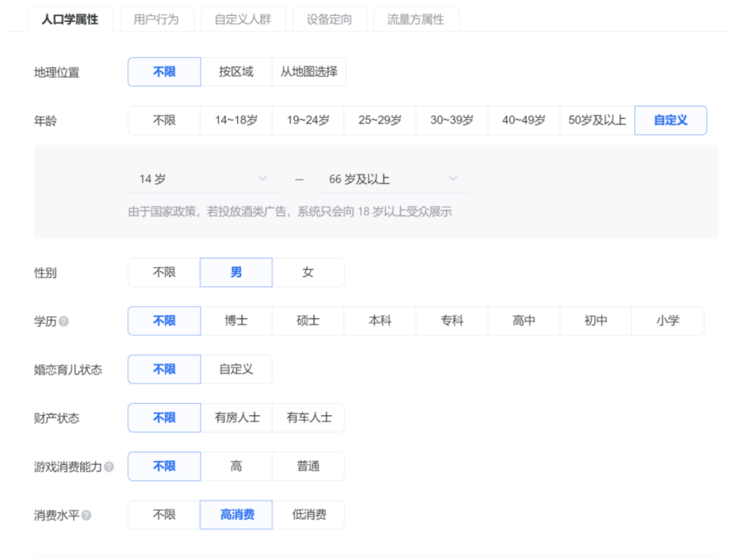Choose 自定义 for 婚恋育儿状态
746x560 pixels.
point(236,369)
